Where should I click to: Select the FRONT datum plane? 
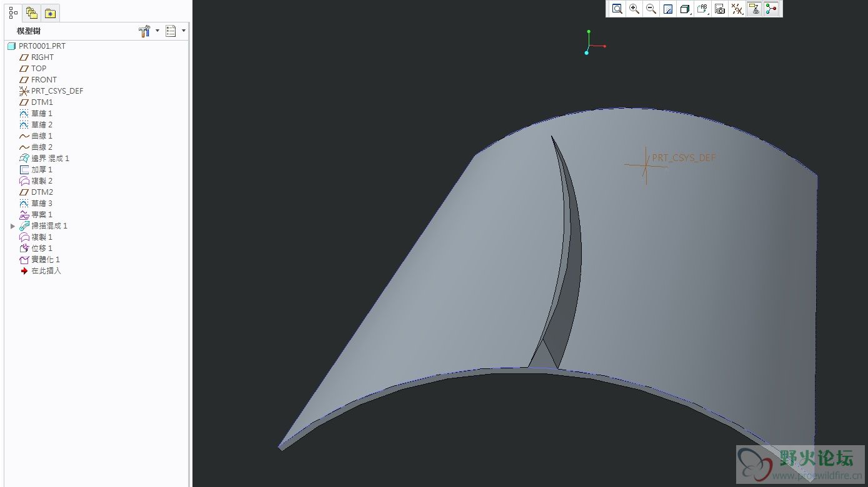(x=38, y=80)
